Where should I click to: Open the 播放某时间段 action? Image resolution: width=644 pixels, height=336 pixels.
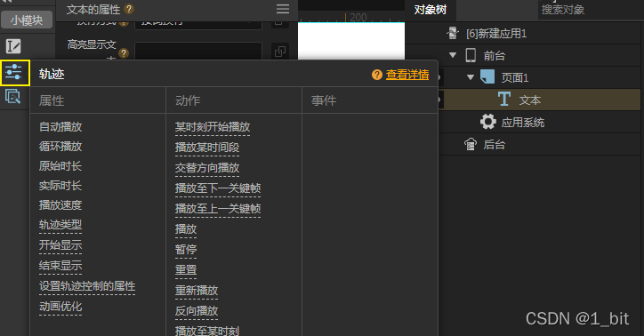click(x=207, y=148)
